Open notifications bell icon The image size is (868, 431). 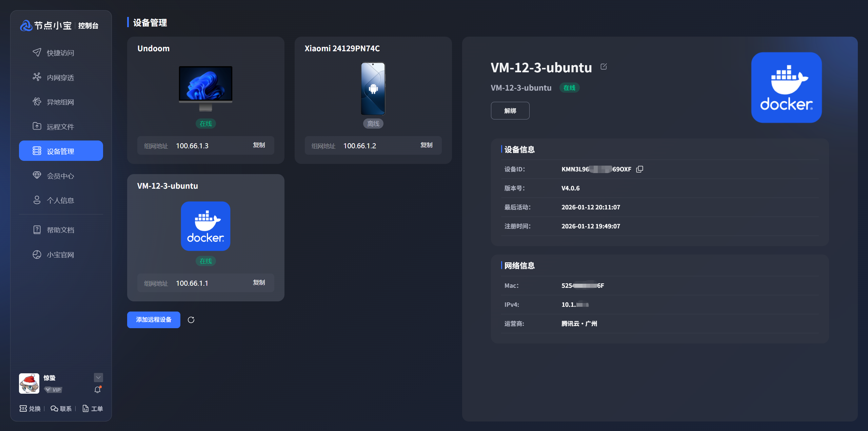pyautogui.click(x=98, y=390)
